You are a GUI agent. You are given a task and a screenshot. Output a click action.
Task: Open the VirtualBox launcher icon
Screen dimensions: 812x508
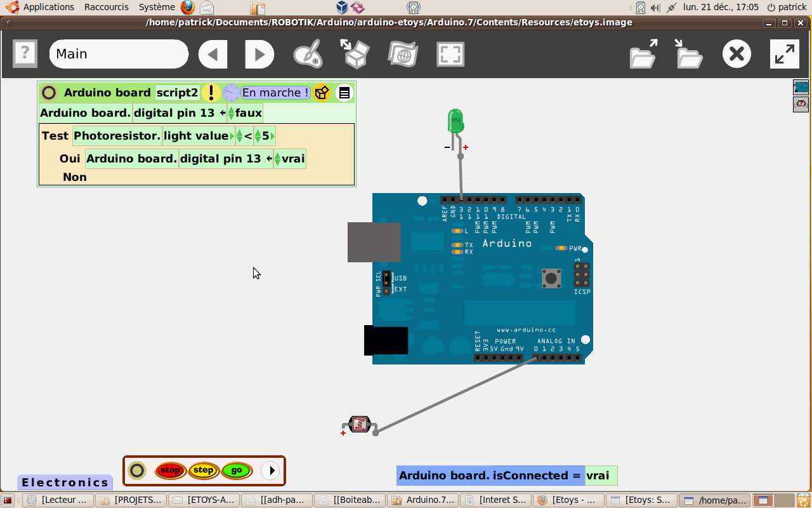[342, 8]
